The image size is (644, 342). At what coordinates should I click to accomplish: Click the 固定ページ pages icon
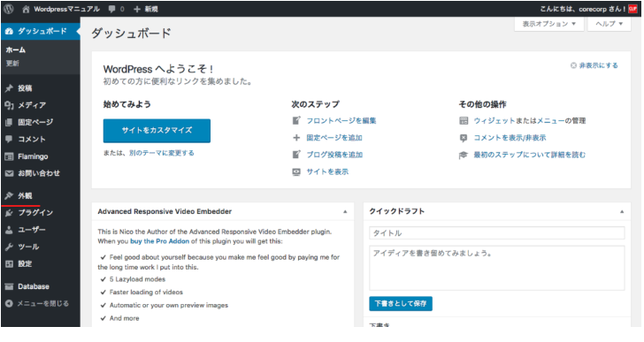[x=9, y=122]
